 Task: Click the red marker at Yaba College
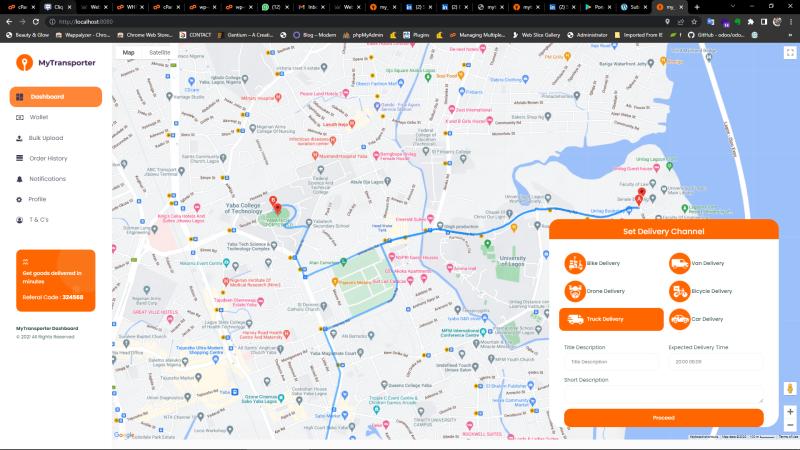(x=277, y=208)
